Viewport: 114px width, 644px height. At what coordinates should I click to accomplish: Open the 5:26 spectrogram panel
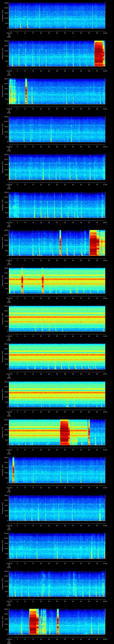coord(57,167)
